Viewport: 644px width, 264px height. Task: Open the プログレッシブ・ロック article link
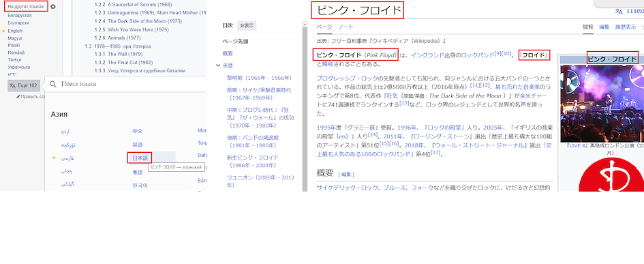tap(347, 78)
